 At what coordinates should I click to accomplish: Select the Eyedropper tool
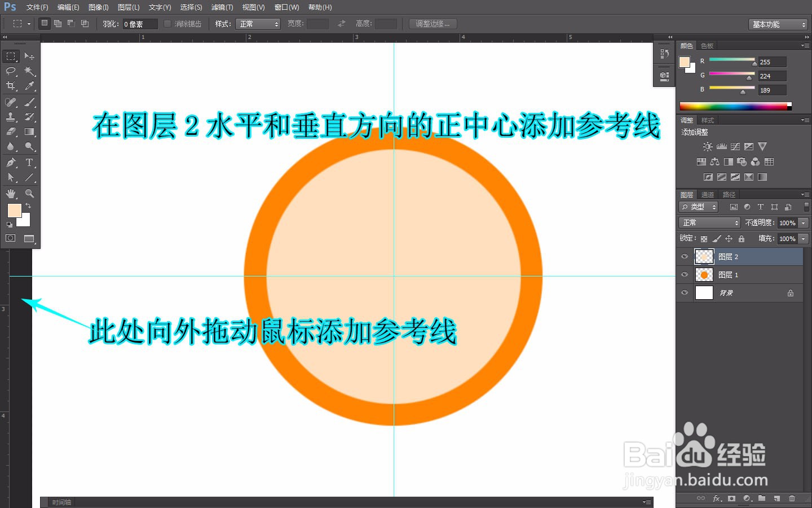[x=29, y=86]
